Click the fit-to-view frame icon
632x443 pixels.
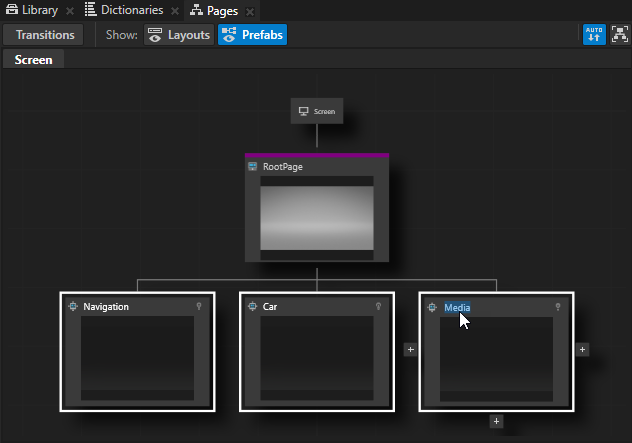coord(620,35)
